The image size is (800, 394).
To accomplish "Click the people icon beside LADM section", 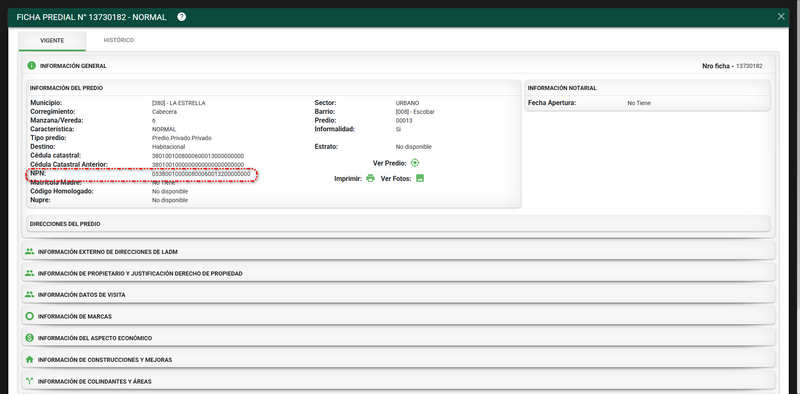I will pyautogui.click(x=29, y=252).
